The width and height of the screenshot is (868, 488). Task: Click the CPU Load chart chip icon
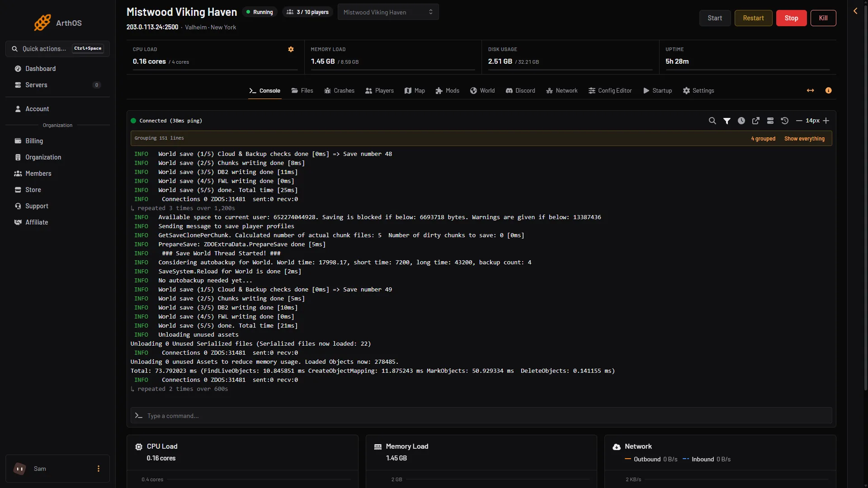pyautogui.click(x=139, y=447)
